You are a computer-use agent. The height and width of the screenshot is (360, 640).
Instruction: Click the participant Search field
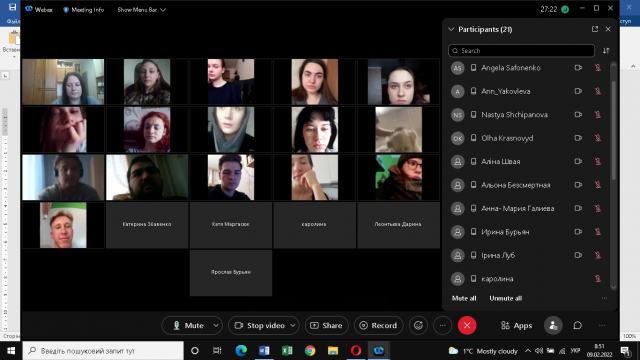coord(521,51)
